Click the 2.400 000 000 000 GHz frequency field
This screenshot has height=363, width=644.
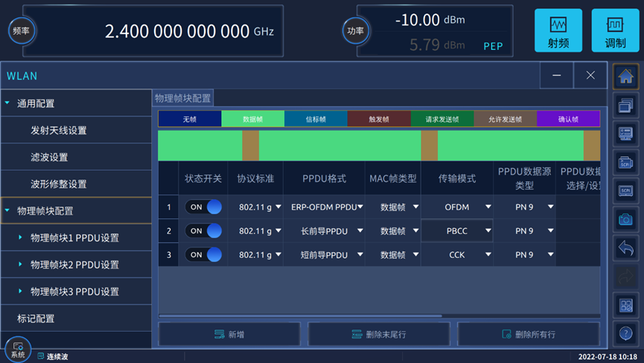pyautogui.click(x=153, y=31)
